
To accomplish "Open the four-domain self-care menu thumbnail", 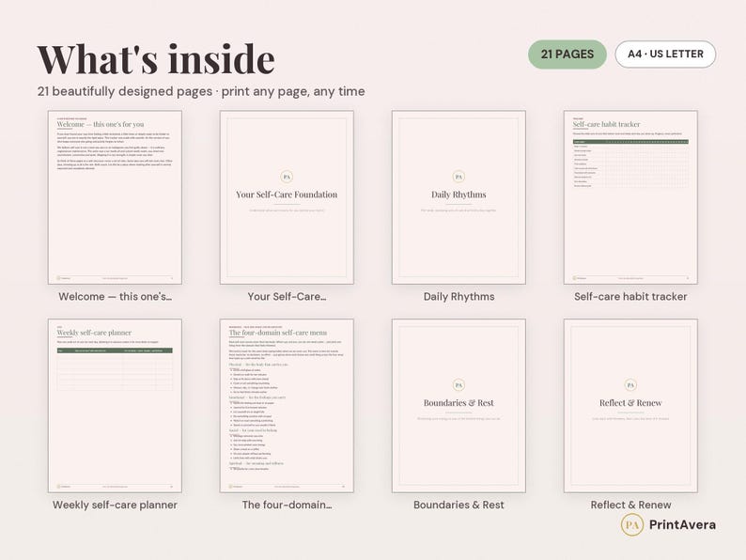I will (x=287, y=406).
